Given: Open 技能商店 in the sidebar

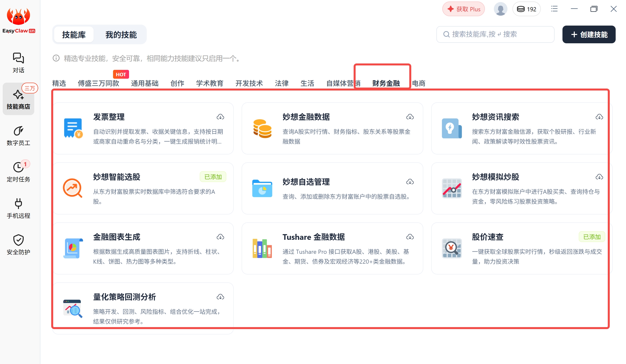Looking at the screenshot, I should 18,99.
